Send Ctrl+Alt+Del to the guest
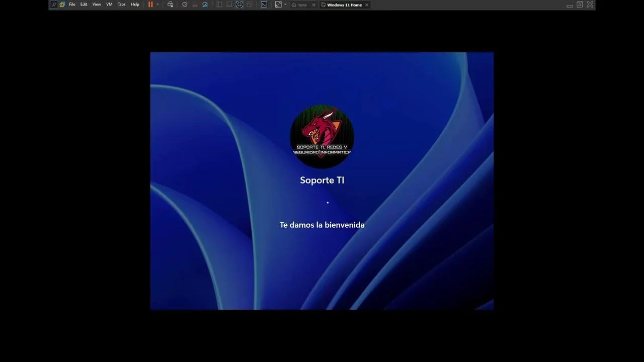The image size is (644, 362). 171,5
